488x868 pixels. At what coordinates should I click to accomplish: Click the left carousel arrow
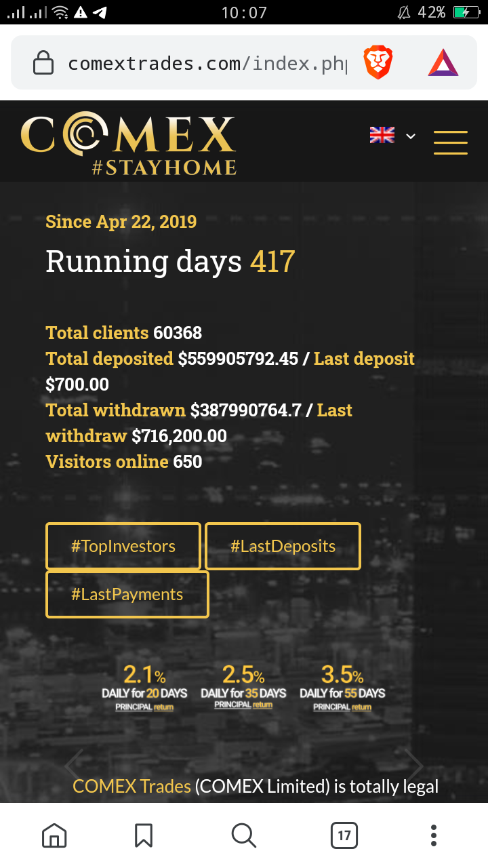[74, 765]
